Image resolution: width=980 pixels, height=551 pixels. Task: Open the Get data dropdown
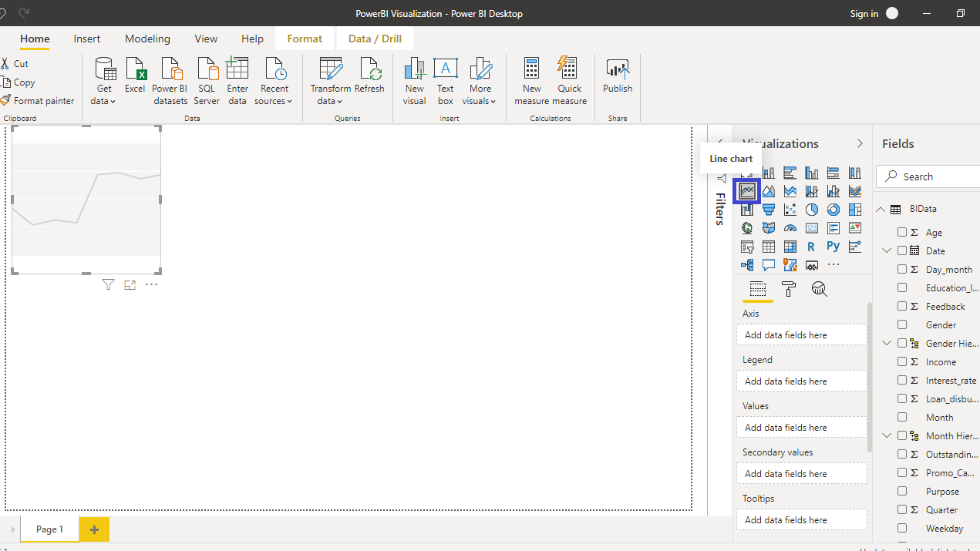click(104, 81)
